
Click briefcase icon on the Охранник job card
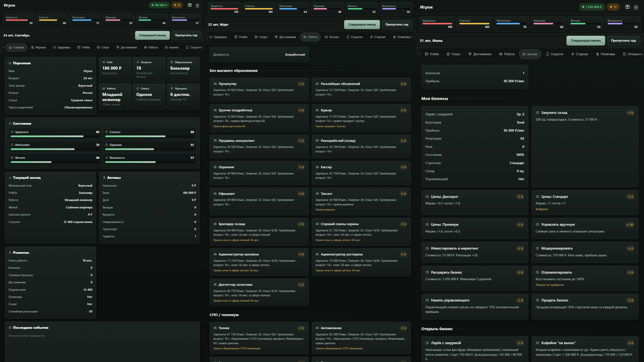[215, 167]
